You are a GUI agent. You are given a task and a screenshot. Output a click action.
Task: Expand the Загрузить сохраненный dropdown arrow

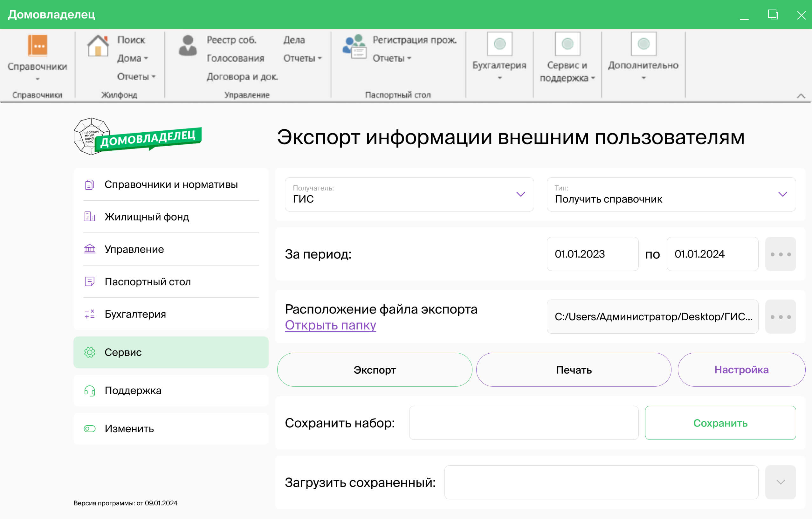[x=780, y=482]
